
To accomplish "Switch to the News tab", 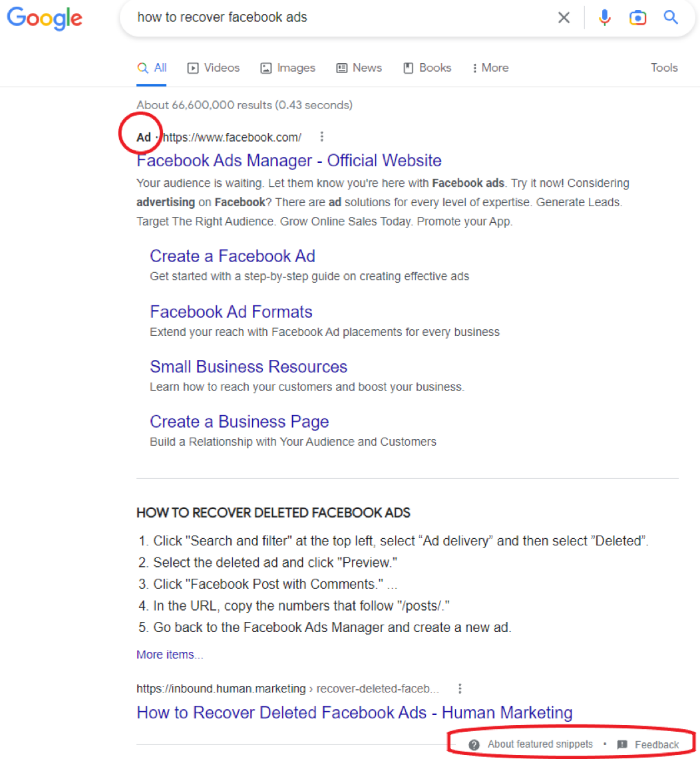I will [359, 68].
